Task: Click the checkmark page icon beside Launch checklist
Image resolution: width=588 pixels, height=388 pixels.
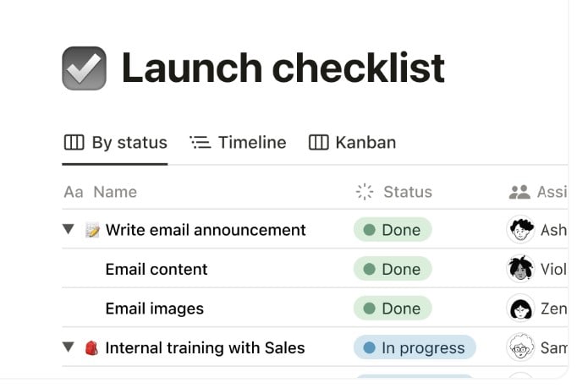Action: 84,68
